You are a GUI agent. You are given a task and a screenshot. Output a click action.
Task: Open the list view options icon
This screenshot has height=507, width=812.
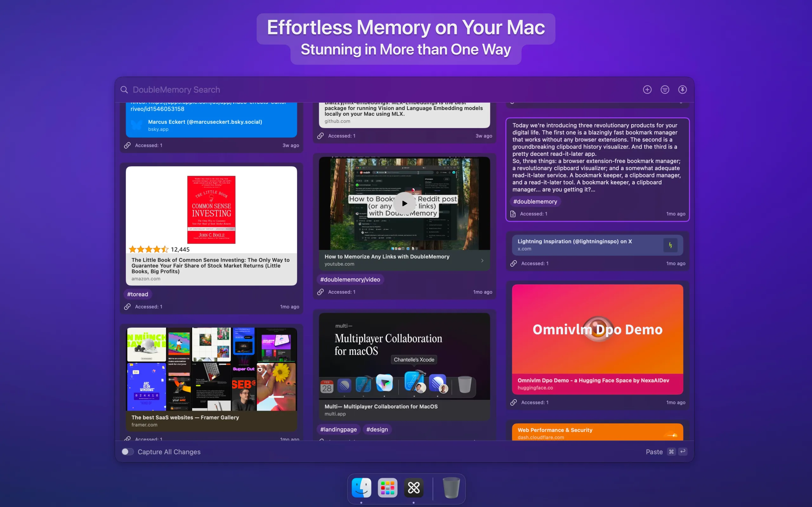pos(665,90)
